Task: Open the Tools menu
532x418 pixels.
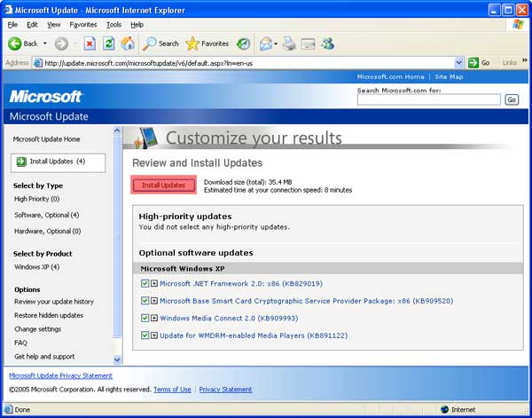Action: point(113,25)
